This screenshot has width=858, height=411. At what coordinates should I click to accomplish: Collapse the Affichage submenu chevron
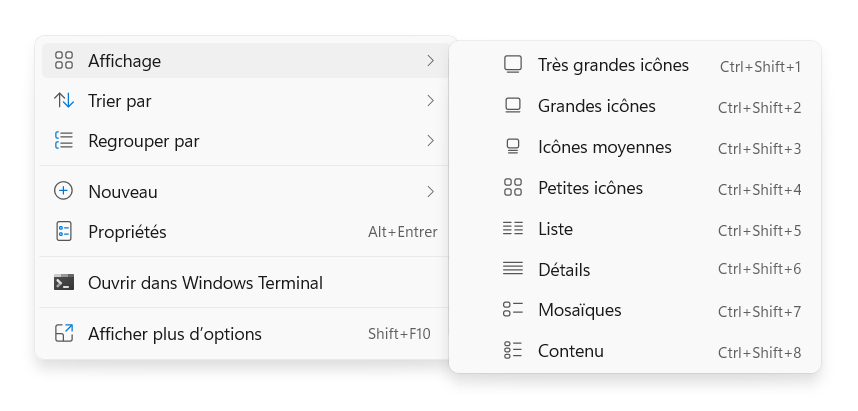431,61
